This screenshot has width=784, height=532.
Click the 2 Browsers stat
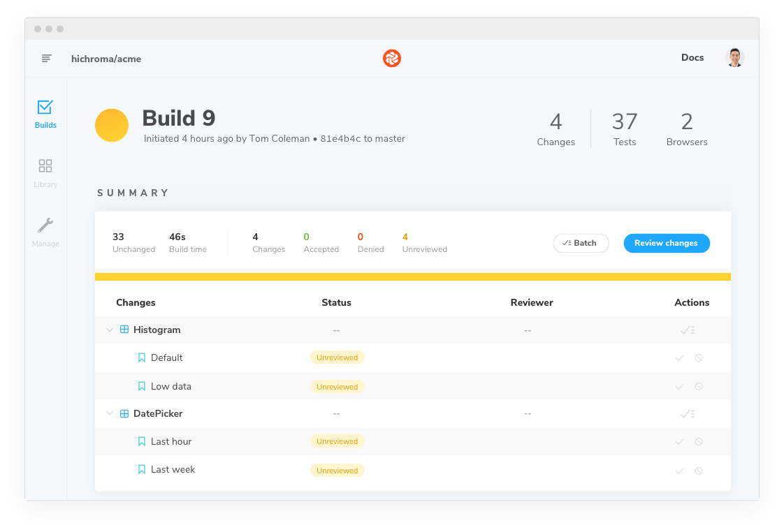click(686, 129)
